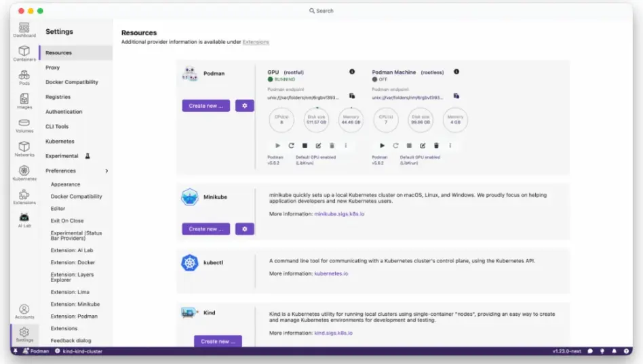Copy the rootless Podman Machine endpoint
The width and height of the screenshot is (643, 364).
[456, 96]
